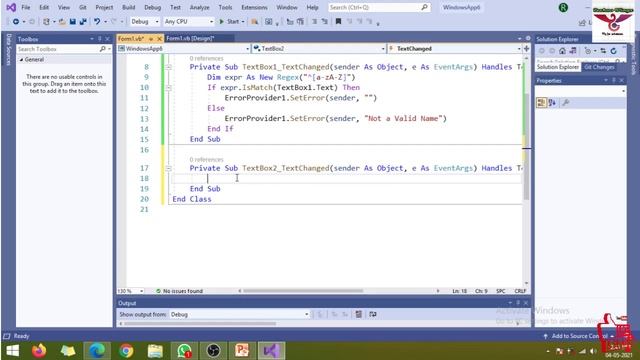The height and width of the screenshot is (360, 640).
Task: Click the Search (Ctrl+Q) box
Action: click(379, 7)
